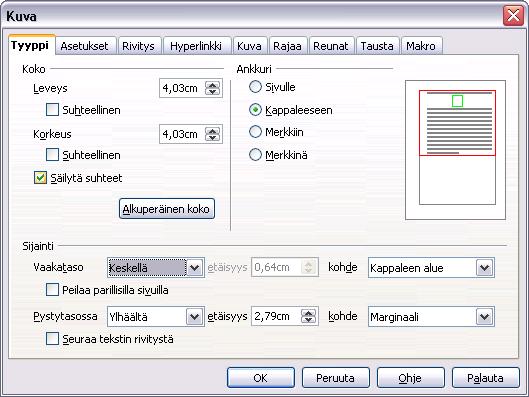Screen dimensions: 529x397
Task: Open Vaakataso Keskellä dropdown
Action: (195, 268)
